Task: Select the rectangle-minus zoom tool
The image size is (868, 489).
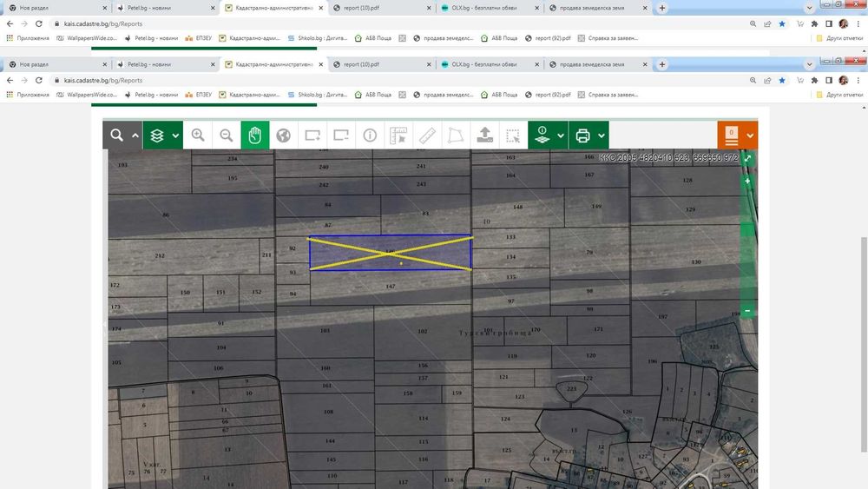Action: click(x=341, y=135)
